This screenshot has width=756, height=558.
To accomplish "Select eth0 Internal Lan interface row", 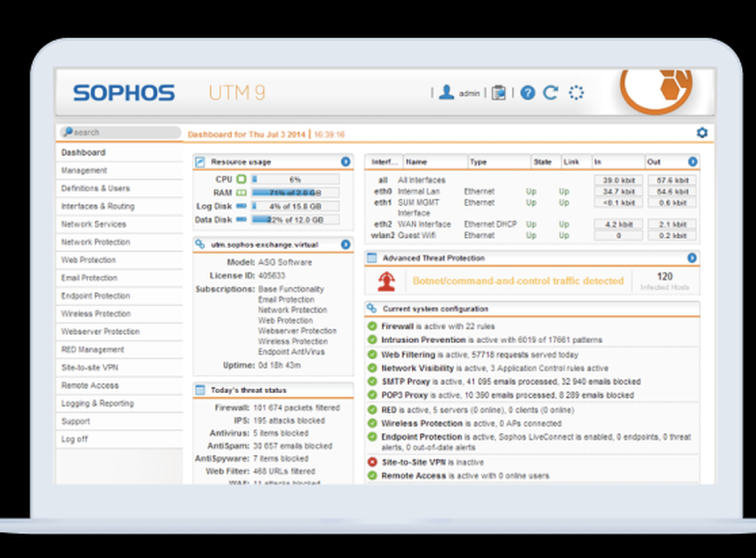I will 532,191.
